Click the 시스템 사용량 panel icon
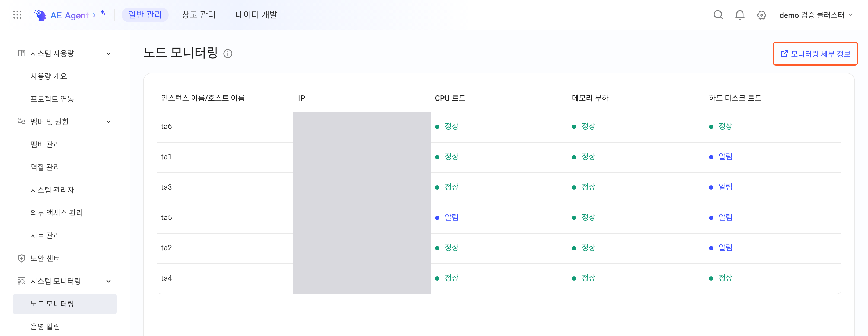868x336 pixels. point(22,53)
